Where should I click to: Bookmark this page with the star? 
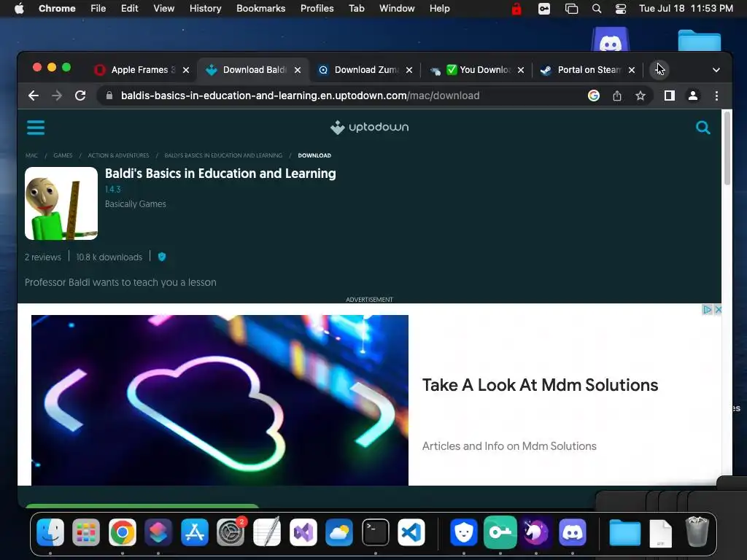(640, 96)
